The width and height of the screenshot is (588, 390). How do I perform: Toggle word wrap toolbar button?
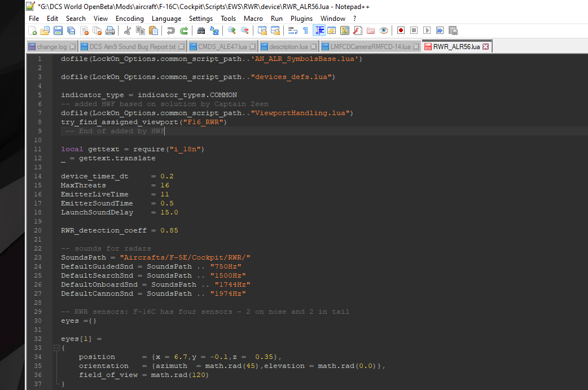[x=293, y=30]
